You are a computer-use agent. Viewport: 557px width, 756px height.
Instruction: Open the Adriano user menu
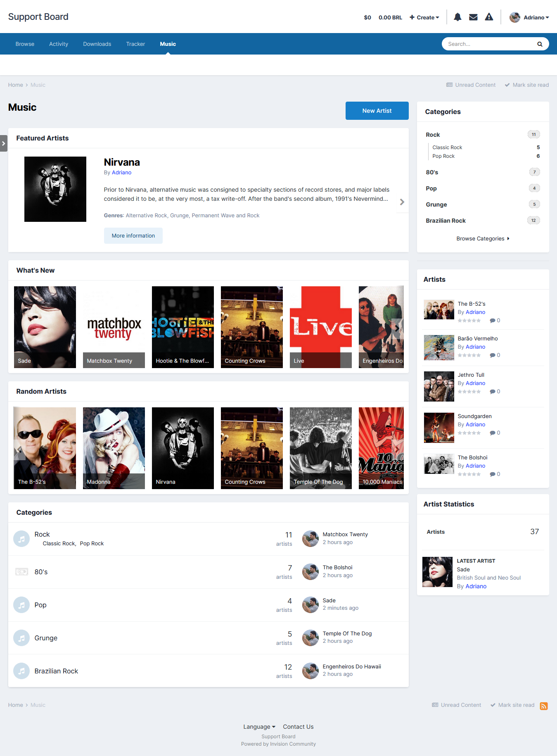pos(536,17)
